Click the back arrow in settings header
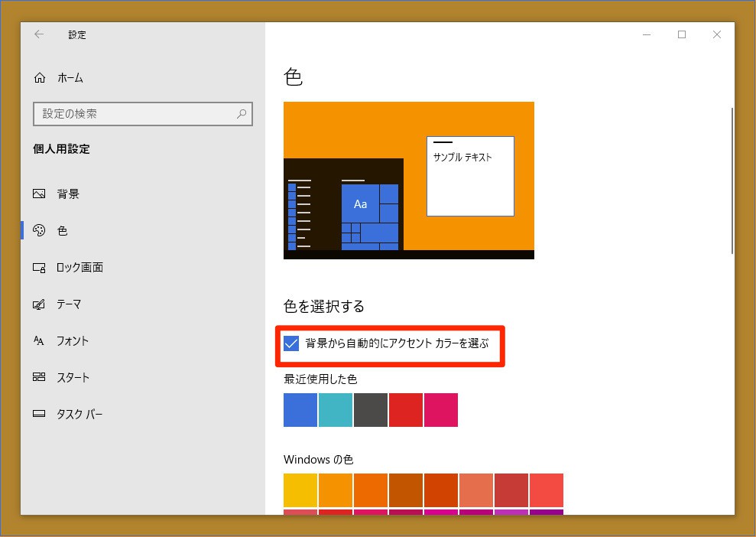Viewport: 756px width, 537px height. (39, 34)
